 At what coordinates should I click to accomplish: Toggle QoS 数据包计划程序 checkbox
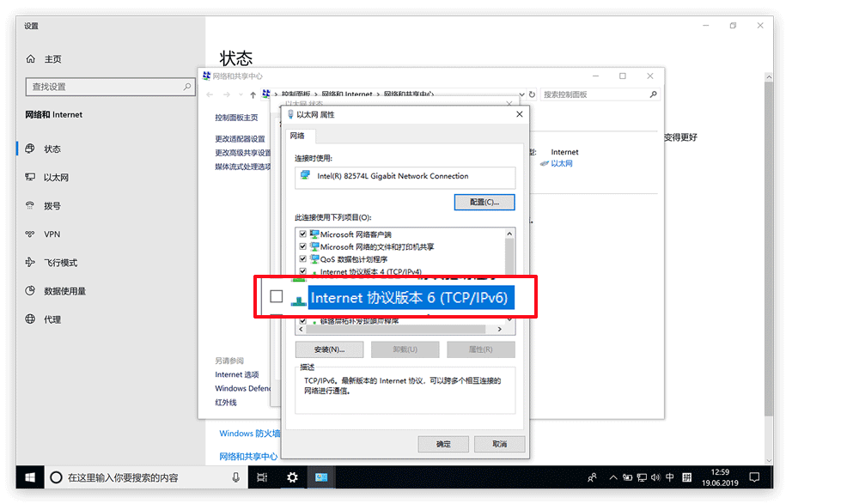click(x=302, y=258)
